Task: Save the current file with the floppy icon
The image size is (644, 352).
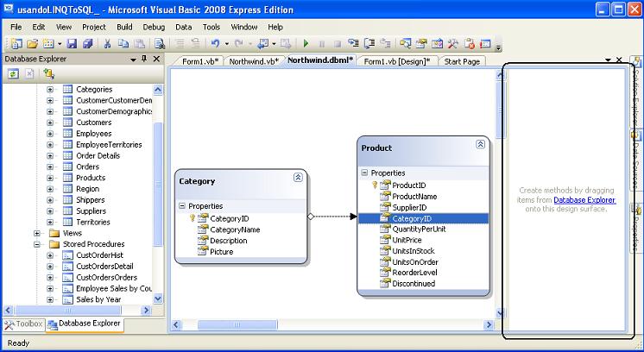Action: [x=72, y=43]
